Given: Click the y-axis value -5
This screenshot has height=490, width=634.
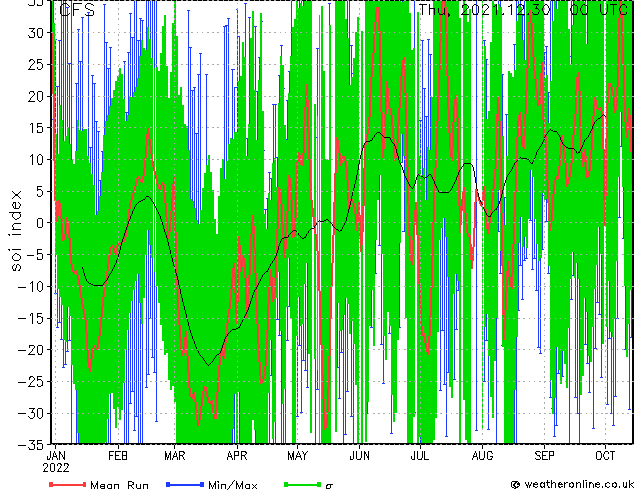Looking at the screenshot, I should 35,255.
